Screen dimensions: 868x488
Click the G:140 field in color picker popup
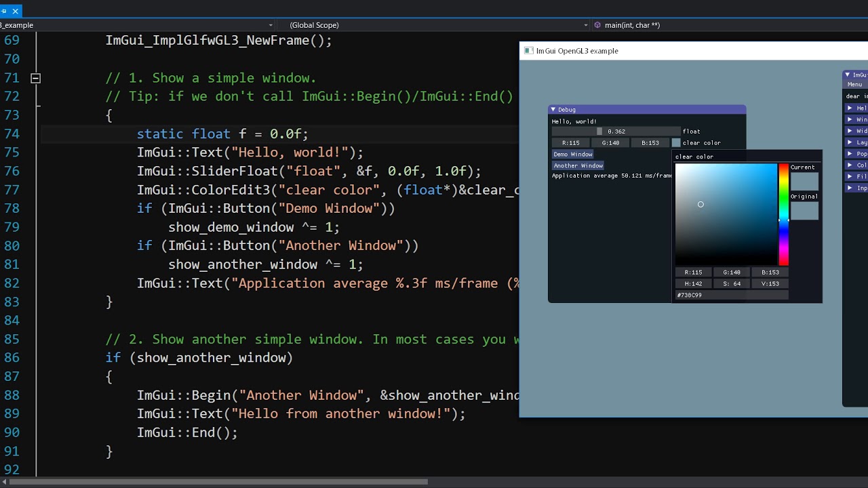pos(732,272)
